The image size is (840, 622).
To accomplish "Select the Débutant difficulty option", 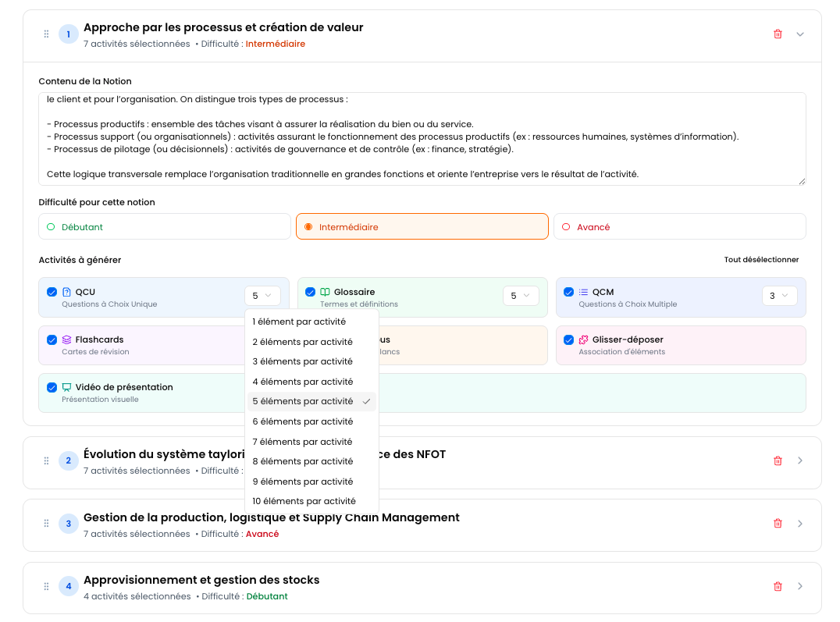I will pyautogui.click(x=165, y=227).
